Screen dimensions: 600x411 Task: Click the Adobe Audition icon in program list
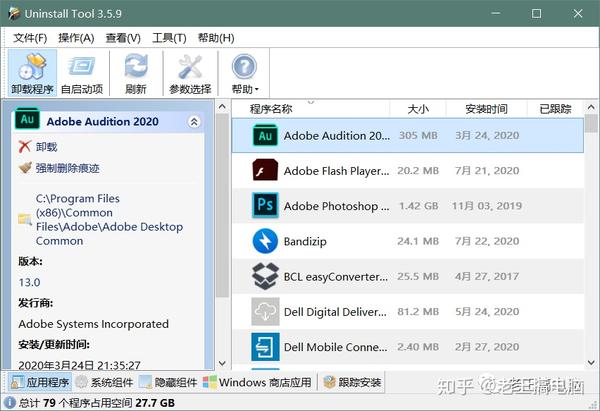(x=265, y=135)
